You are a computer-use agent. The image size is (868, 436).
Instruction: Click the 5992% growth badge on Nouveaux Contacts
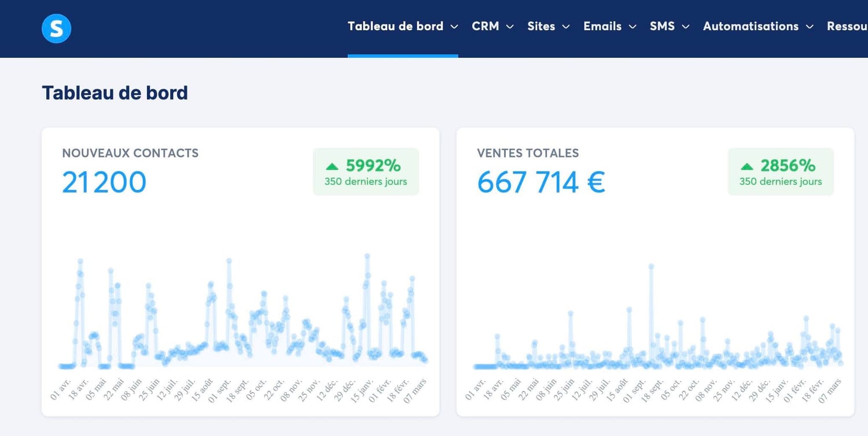click(366, 171)
